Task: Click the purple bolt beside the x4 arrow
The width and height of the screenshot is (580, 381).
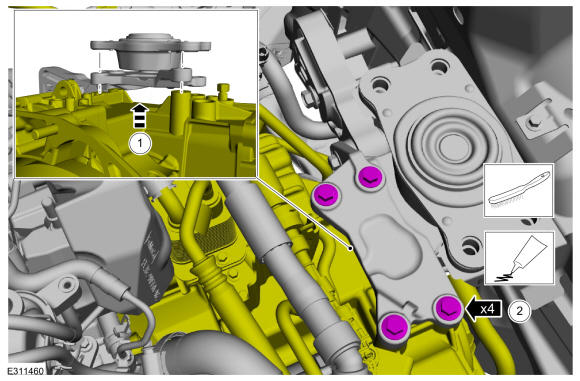Action: pos(448,308)
